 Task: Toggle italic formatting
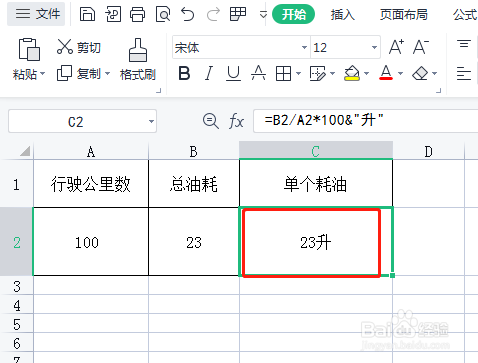point(209,73)
